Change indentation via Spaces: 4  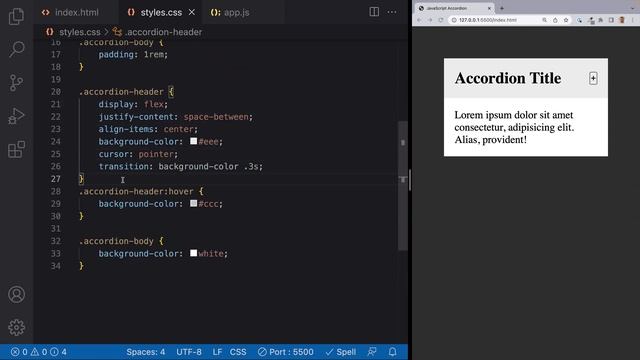pyautogui.click(x=146, y=352)
